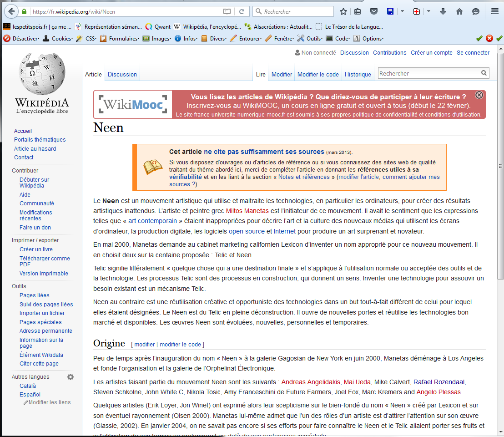The width and height of the screenshot is (504, 437).
Task: Open the Pocket icon in toolbar
Action: (373, 11)
